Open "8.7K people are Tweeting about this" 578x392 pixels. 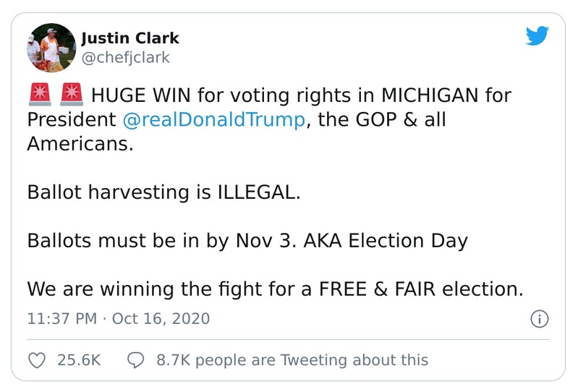point(292,359)
